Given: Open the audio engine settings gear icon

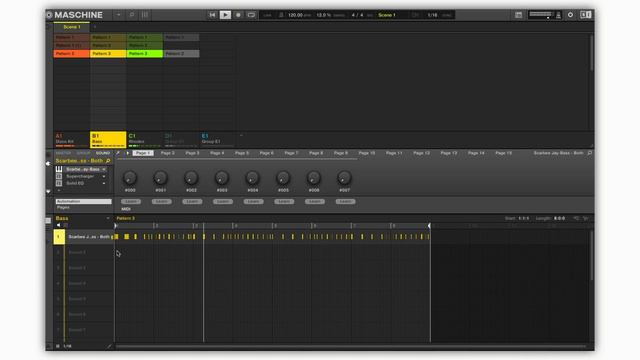Looking at the screenshot, I should [571, 15].
